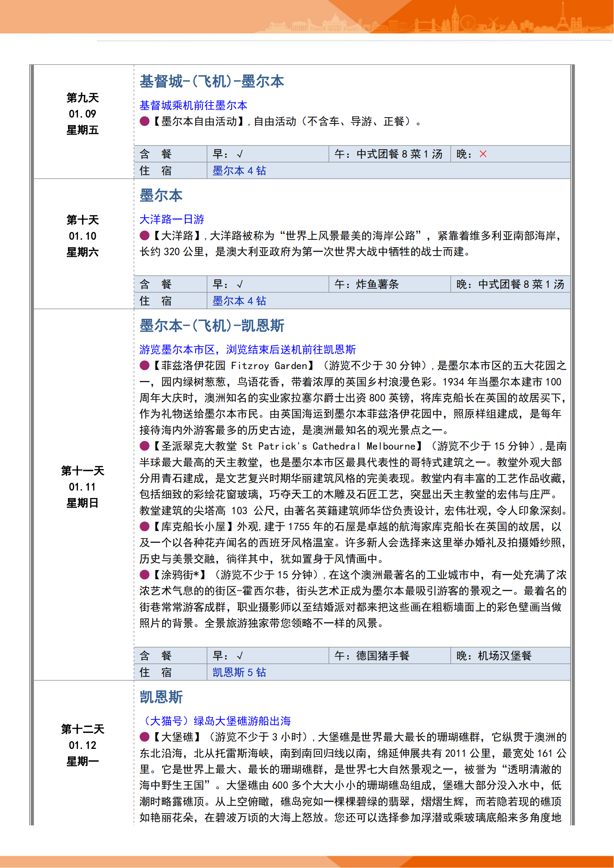Click the bullet beside 涂鸦街
Image resolution: width=614 pixels, height=868 pixels.
point(144,575)
